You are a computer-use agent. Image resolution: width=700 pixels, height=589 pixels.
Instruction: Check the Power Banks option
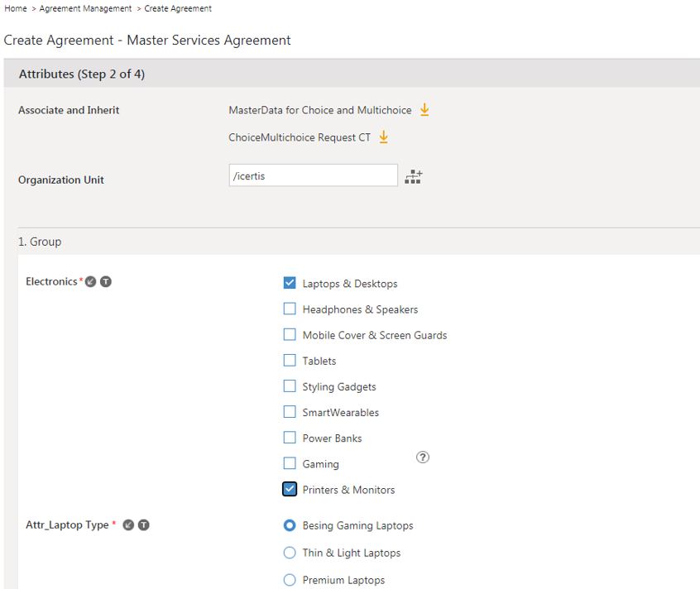290,438
